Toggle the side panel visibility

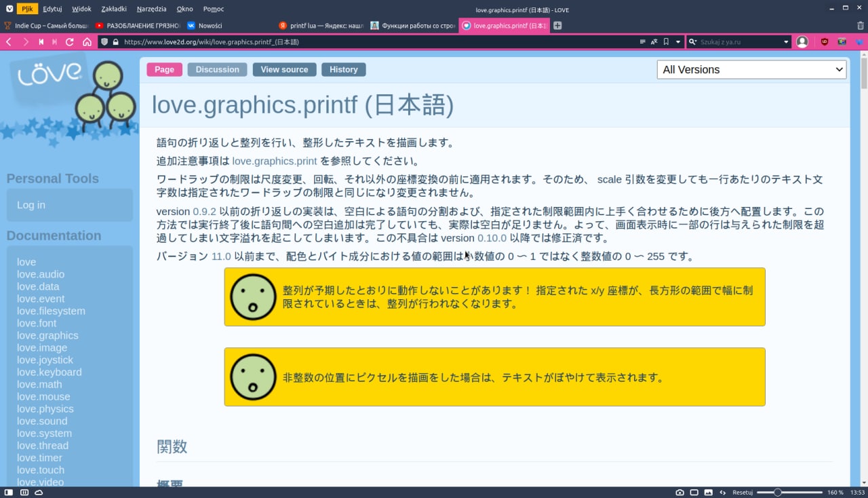click(x=9, y=493)
